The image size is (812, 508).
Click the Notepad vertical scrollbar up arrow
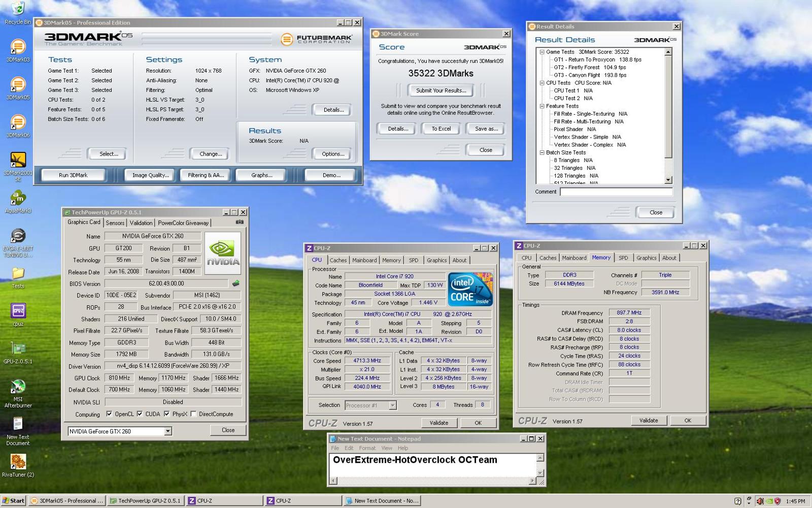(540, 458)
